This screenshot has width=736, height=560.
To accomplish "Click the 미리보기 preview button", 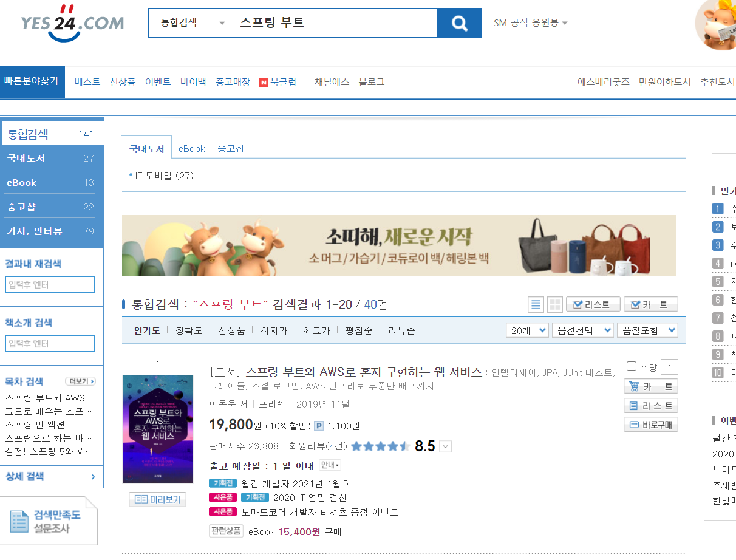I will 158,499.
